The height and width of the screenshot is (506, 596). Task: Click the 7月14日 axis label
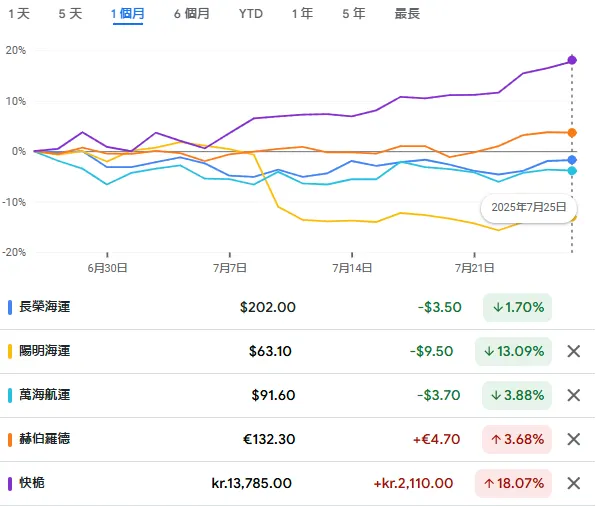(352, 268)
